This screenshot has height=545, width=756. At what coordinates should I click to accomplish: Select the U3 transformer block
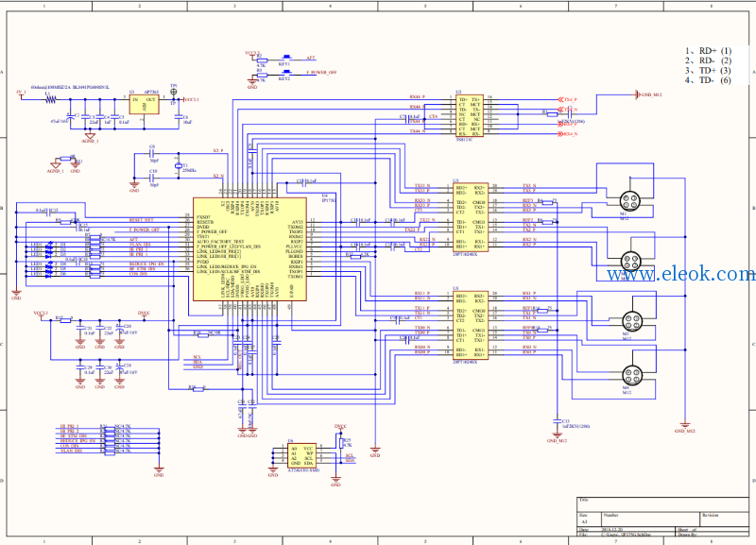pyautogui.click(x=471, y=217)
